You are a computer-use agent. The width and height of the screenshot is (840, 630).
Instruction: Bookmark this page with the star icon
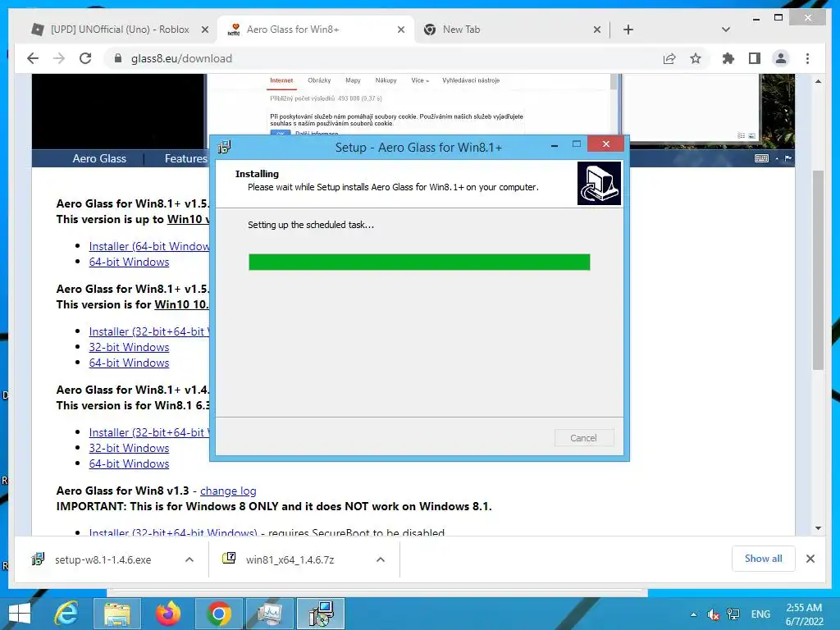click(x=696, y=58)
